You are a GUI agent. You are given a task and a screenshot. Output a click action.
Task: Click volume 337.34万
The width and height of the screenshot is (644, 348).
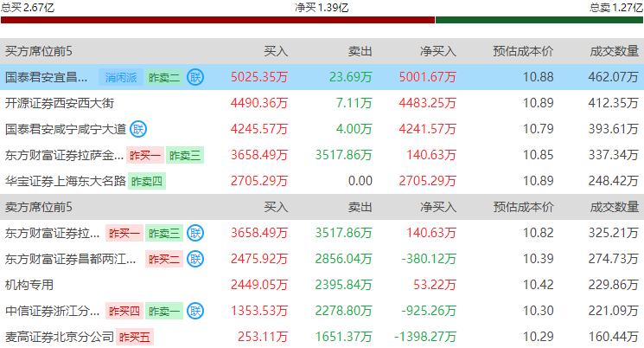[x=614, y=155]
